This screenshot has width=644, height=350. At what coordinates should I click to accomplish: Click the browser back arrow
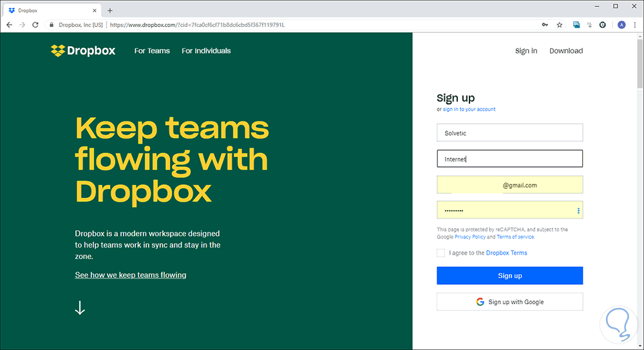(9, 24)
